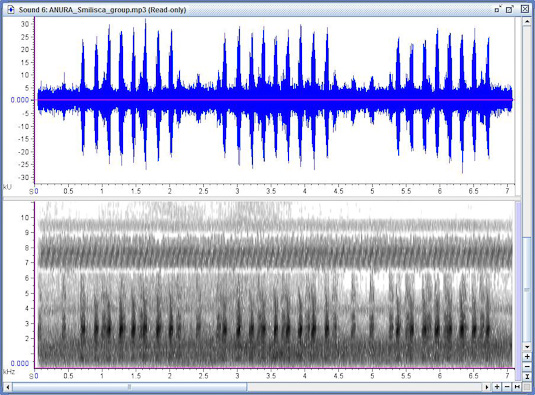535x395 pixels.
Task: Close the ANURA_Smilisca_group.mp3 sound window
Action: [x=525, y=9]
